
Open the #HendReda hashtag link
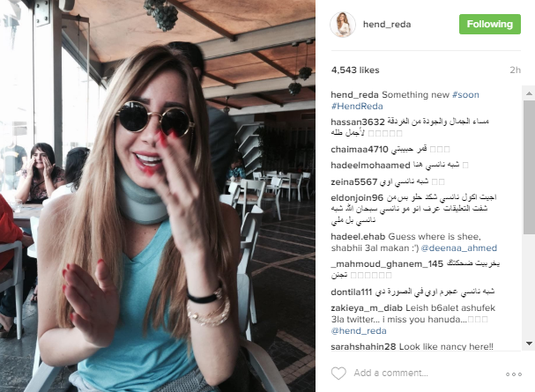click(357, 107)
